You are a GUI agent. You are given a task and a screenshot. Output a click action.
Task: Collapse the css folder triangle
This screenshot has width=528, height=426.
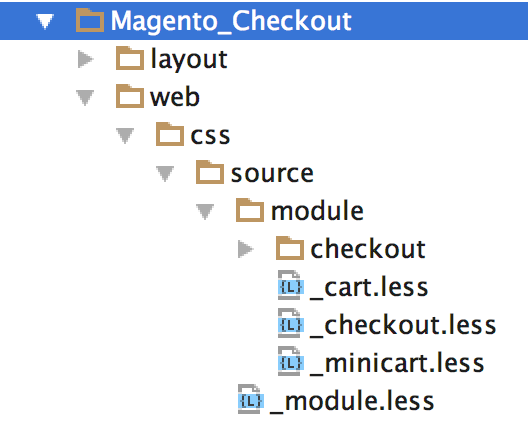(x=125, y=136)
